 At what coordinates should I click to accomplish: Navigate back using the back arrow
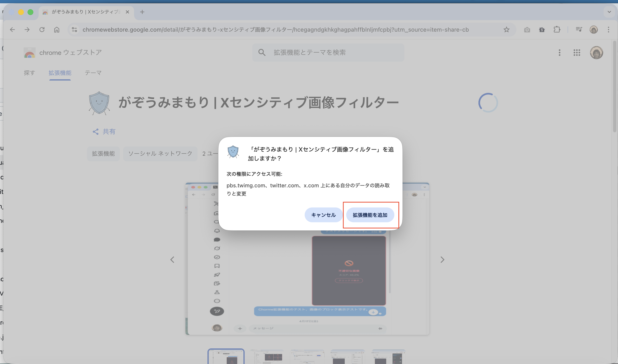pos(12,29)
